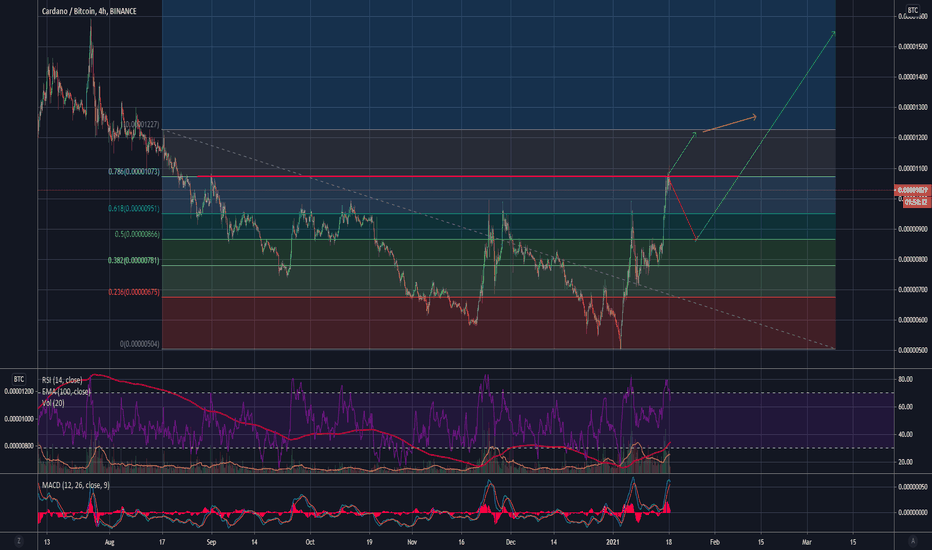Click the 60.00 RSI scale value

(x=905, y=407)
